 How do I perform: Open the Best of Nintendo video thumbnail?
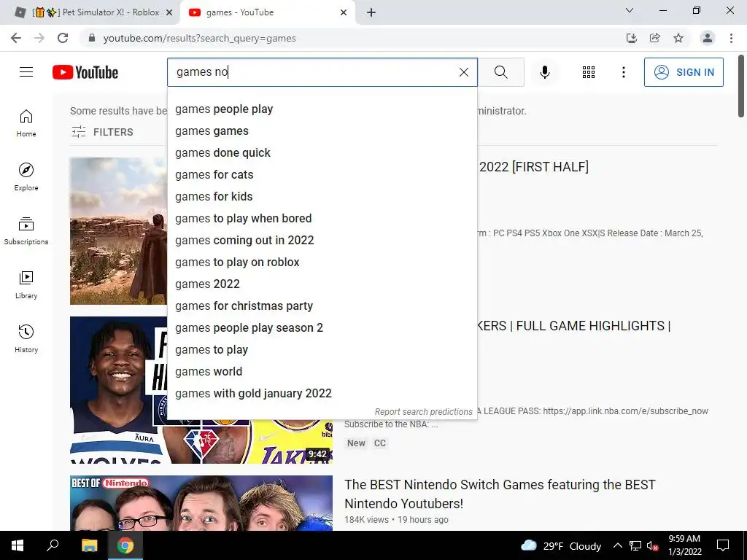[x=201, y=503]
